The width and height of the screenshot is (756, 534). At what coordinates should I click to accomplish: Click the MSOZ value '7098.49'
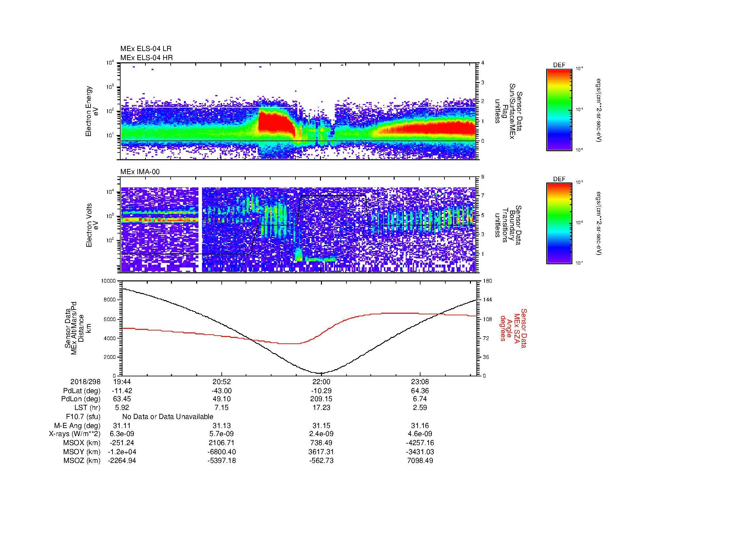[x=420, y=461]
